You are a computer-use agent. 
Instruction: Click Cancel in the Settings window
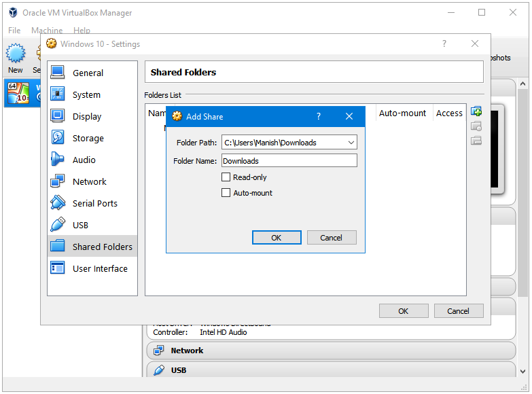tap(459, 311)
